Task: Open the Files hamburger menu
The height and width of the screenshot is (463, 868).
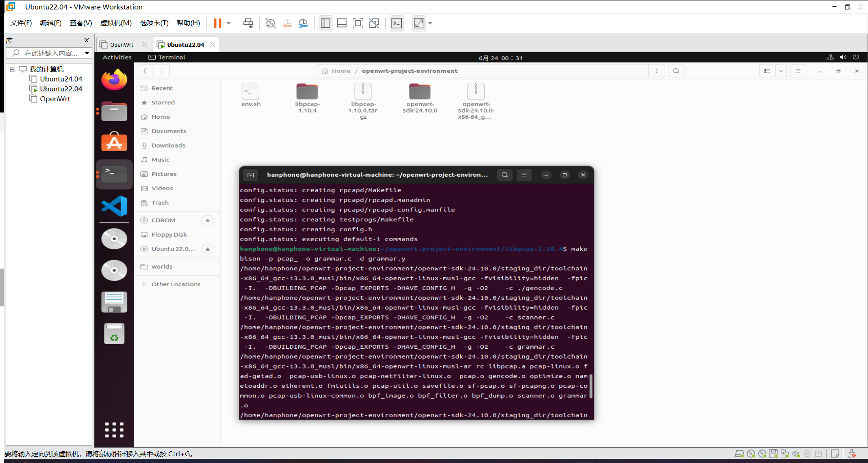Action: pyautogui.click(x=798, y=71)
